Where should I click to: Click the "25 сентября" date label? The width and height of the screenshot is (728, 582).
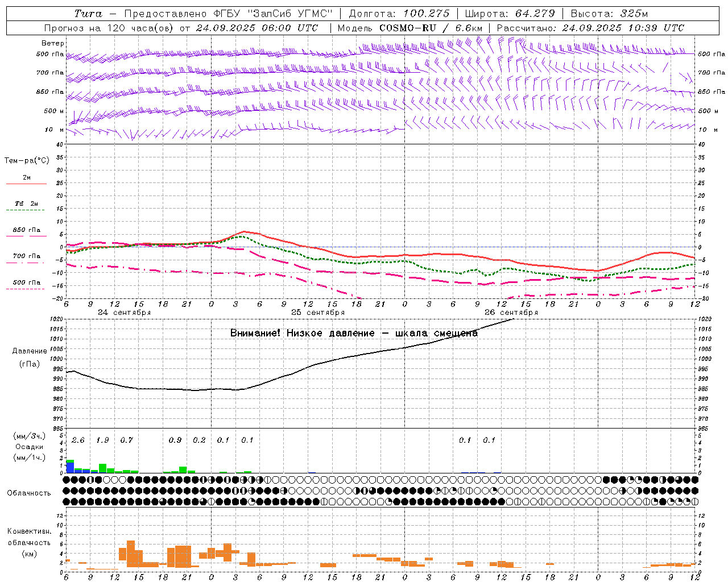(x=318, y=313)
